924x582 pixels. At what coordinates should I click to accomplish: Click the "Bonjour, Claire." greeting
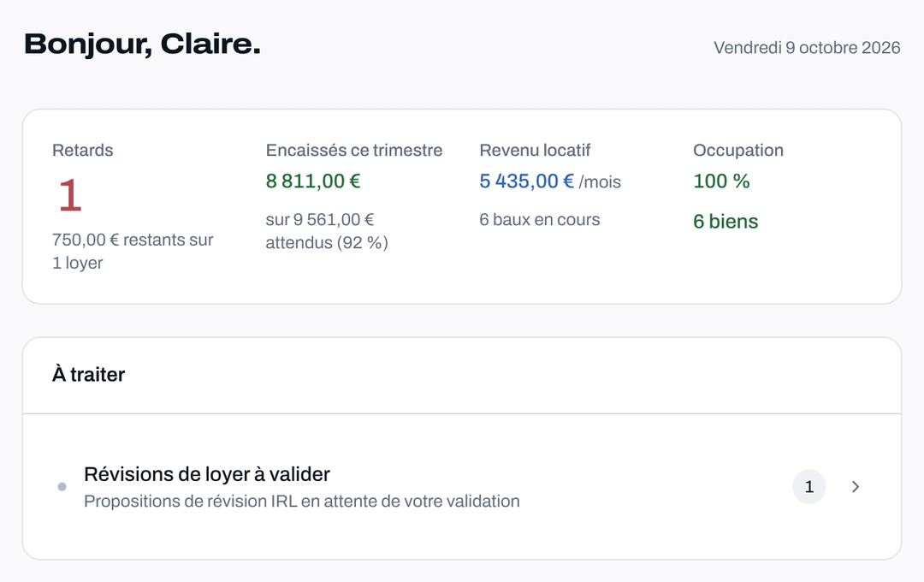[x=142, y=45]
